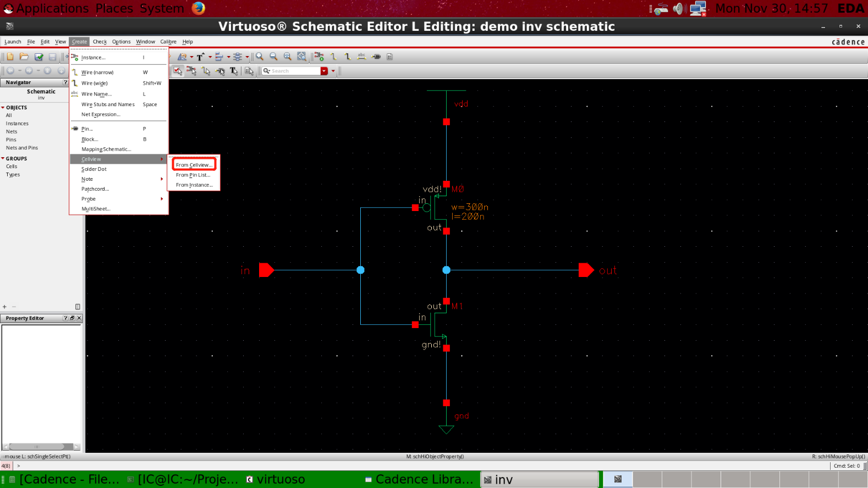
Task: Collapse the GROUPS section in Navigator
Action: (x=3, y=158)
